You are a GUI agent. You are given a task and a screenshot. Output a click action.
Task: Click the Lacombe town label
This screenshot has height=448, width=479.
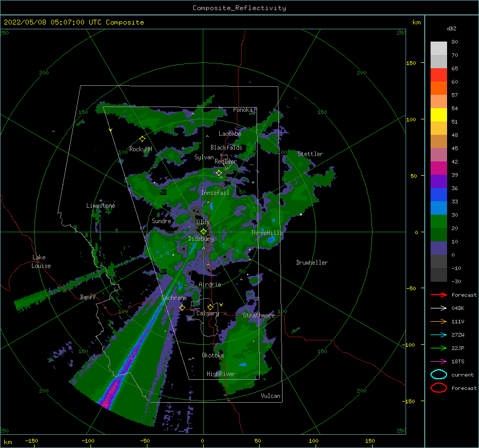point(230,134)
